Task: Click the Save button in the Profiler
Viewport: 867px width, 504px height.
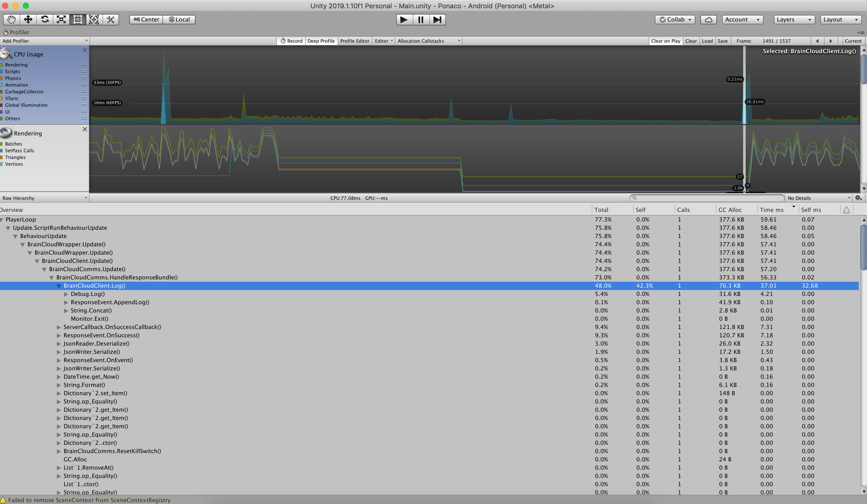Action: (722, 41)
